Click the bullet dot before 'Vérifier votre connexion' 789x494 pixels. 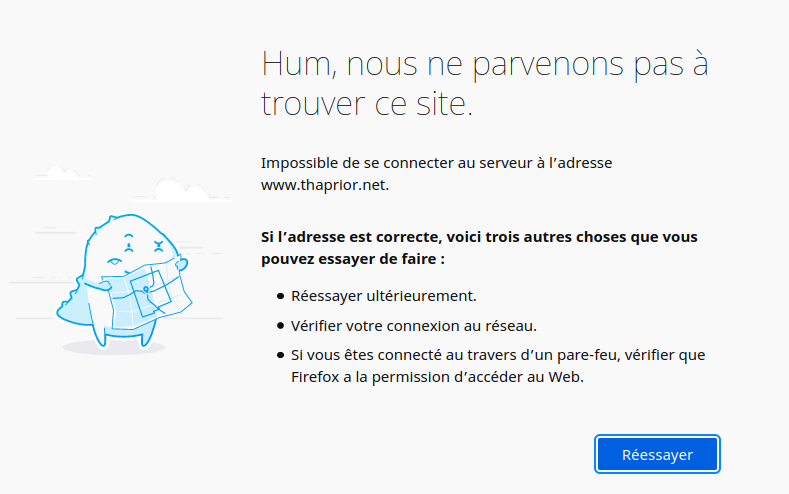281,326
